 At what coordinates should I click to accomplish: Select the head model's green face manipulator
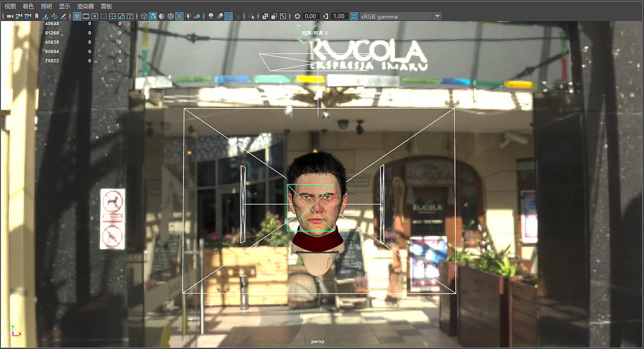coord(310,207)
